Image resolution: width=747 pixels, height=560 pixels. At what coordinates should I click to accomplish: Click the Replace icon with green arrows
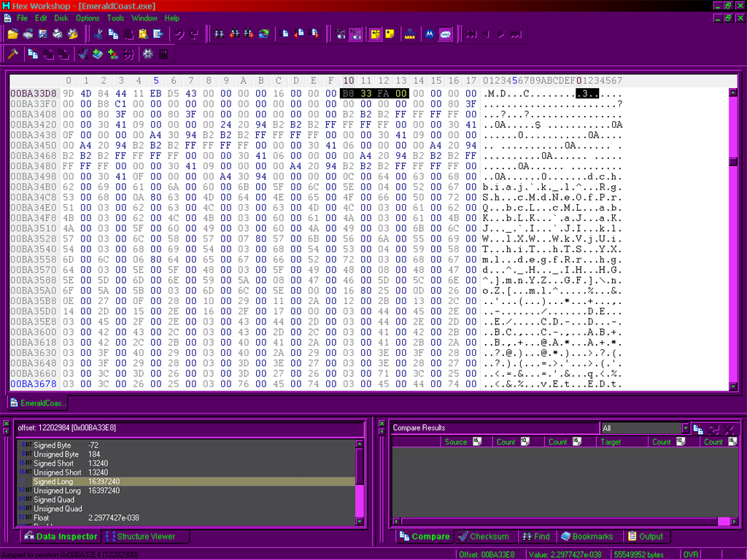[x=263, y=34]
